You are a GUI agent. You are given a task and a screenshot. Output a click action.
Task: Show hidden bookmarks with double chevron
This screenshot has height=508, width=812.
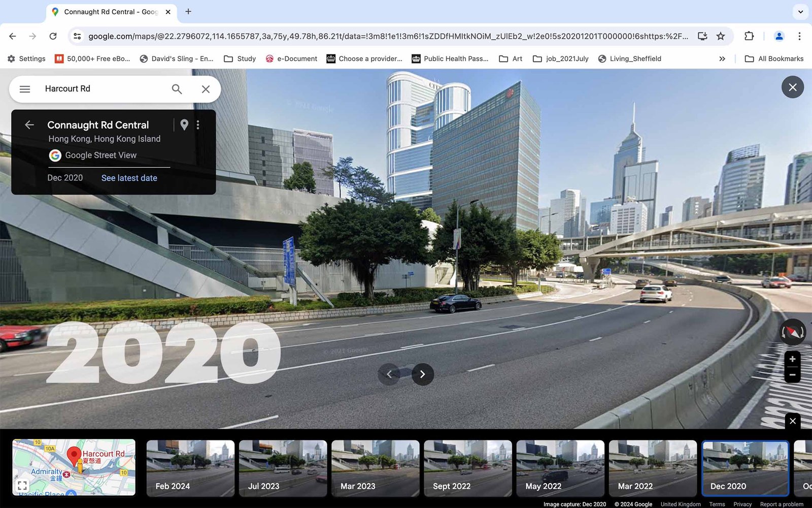(722, 59)
